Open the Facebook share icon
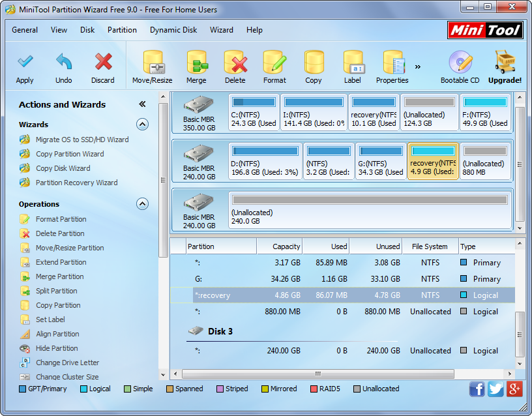The height and width of the screenshot is (416, 532). pyautogui.click(x=477, y=389)
